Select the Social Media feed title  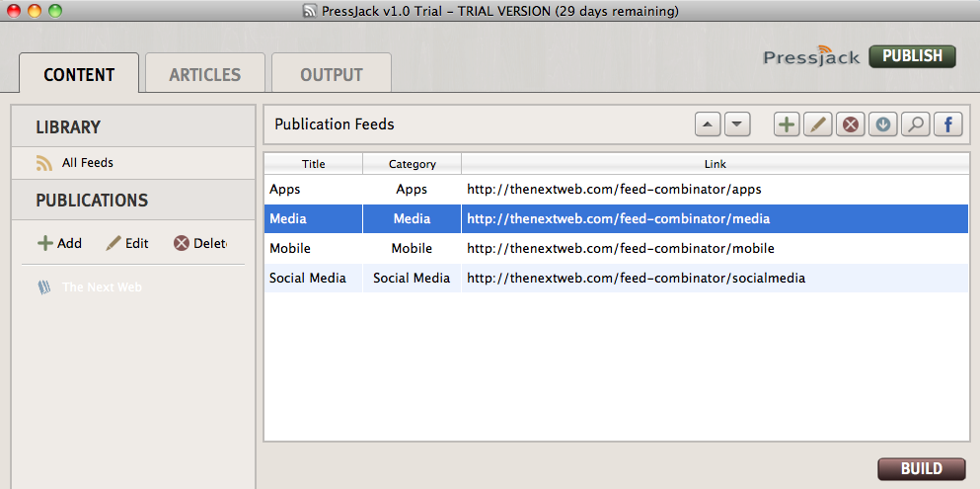click(308, 279)
